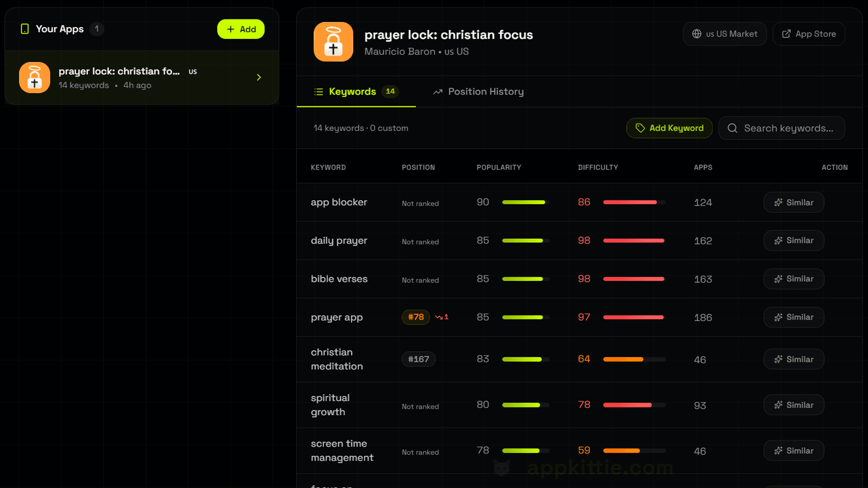The image size is (868, 488).
Task: Click the sparkle icon for app blocker row
Action: point(778,202)
